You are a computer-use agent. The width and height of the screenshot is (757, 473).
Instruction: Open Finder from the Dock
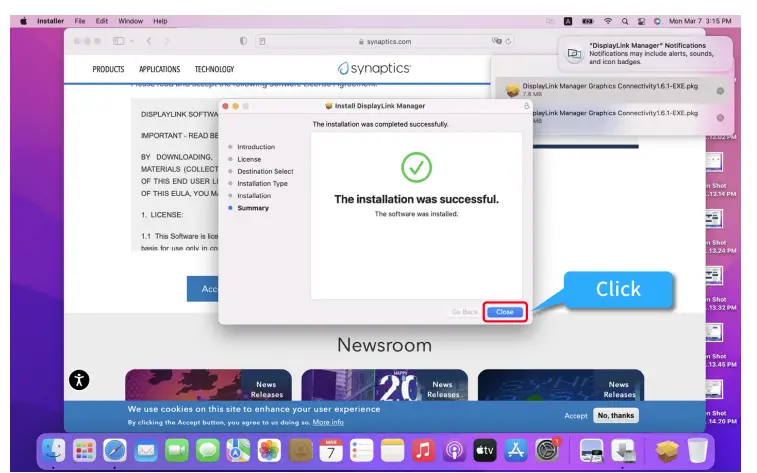coord(53,451)
